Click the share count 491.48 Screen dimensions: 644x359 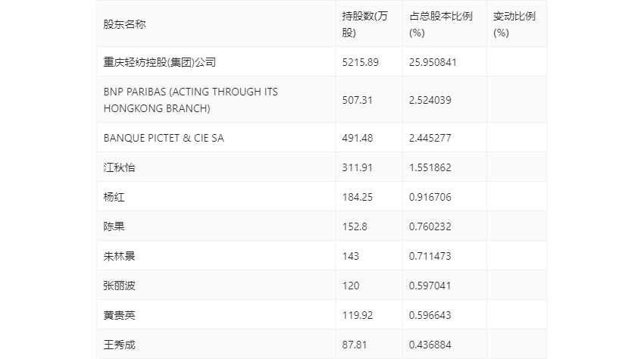(x=358, y=138)
